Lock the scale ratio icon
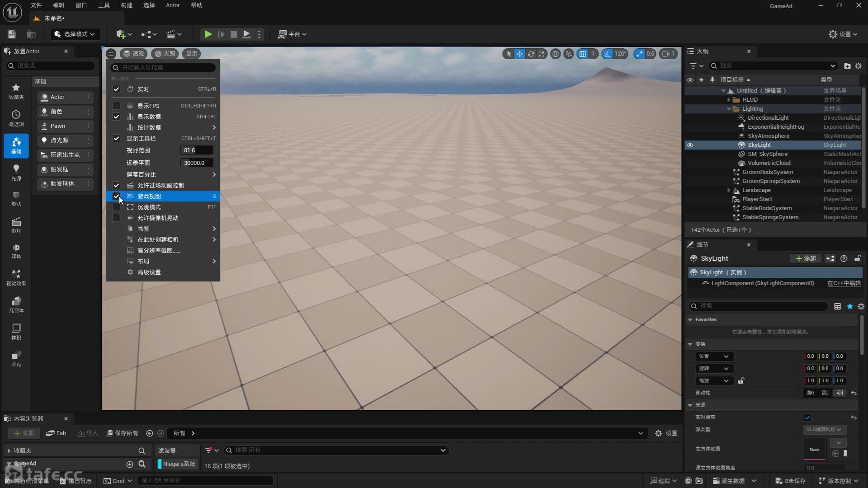Image resolution: width=868 pixels, height=488 pixels. click(741, 381)
